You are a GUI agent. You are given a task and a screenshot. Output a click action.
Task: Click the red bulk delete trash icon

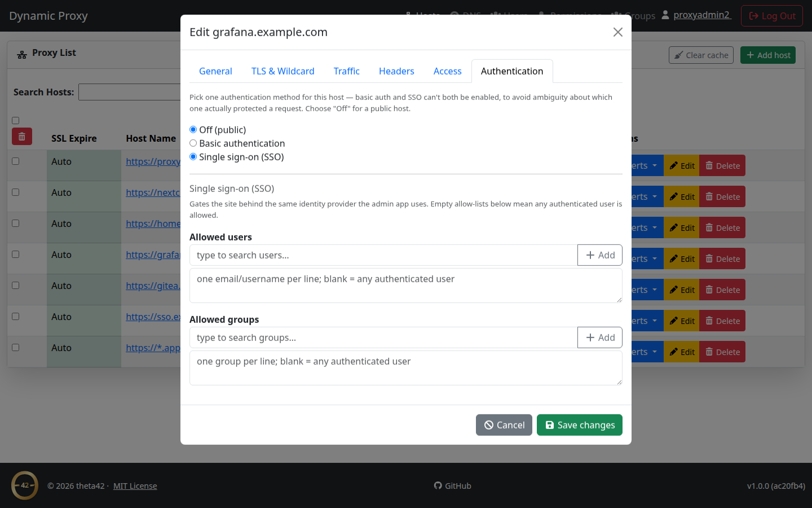22,137
